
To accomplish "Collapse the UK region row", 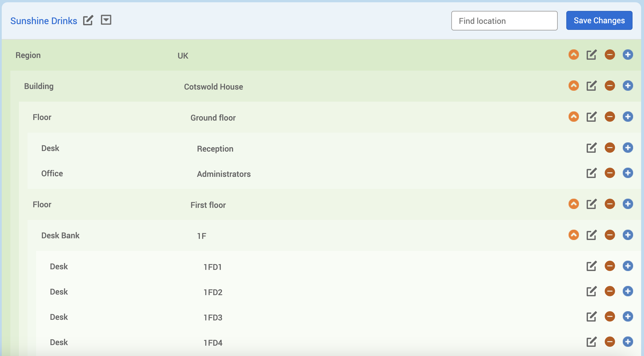I will pos(573,55).
